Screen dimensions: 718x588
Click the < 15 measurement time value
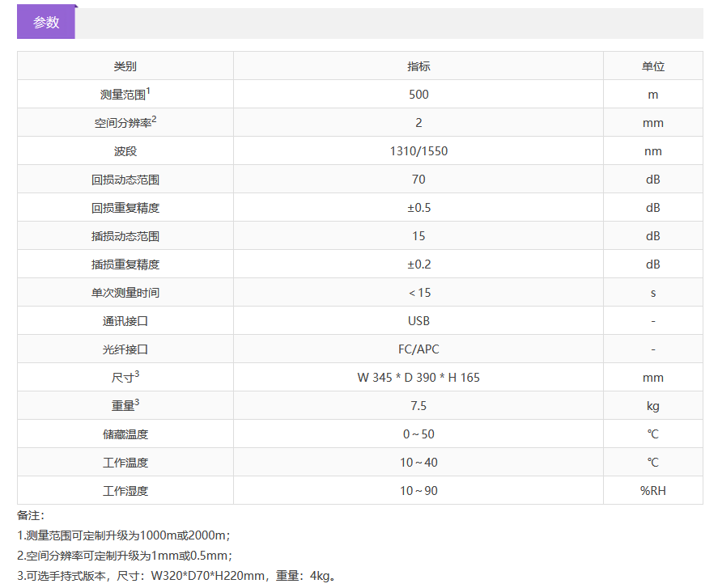click(x=418, y=293)
